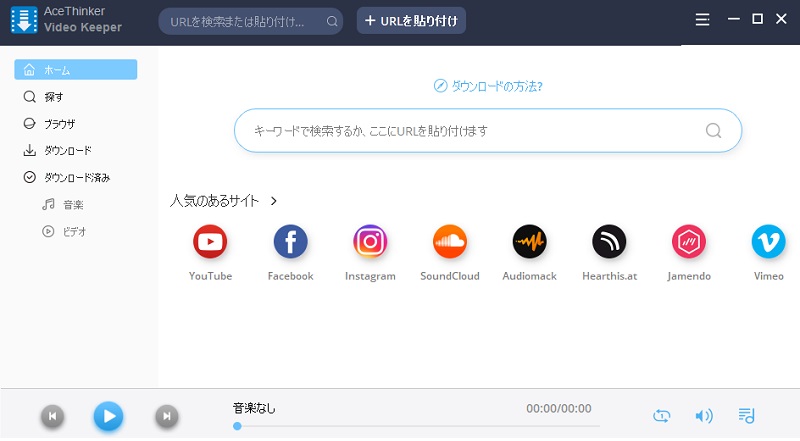Close the Video Keeper window

point(781,19)
